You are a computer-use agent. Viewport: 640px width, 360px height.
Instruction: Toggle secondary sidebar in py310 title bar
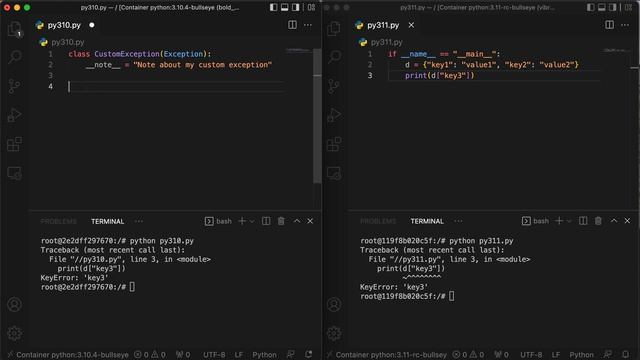tap(296, 7)
